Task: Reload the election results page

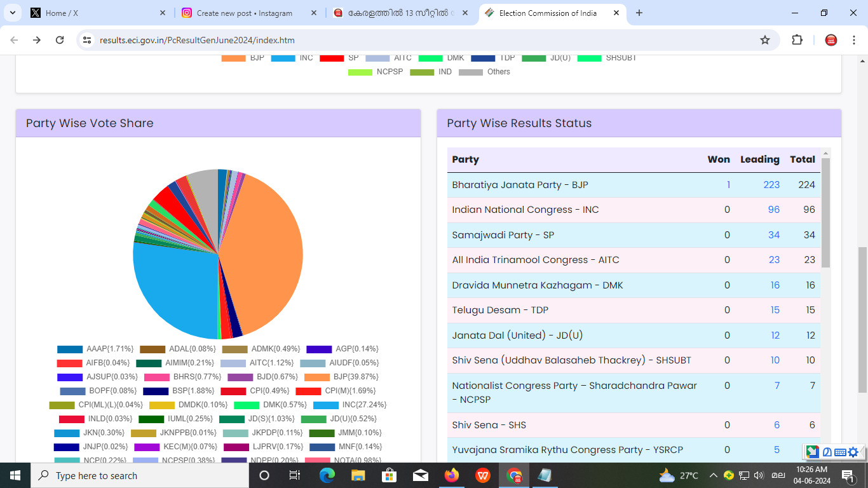Action: point(60,40)
